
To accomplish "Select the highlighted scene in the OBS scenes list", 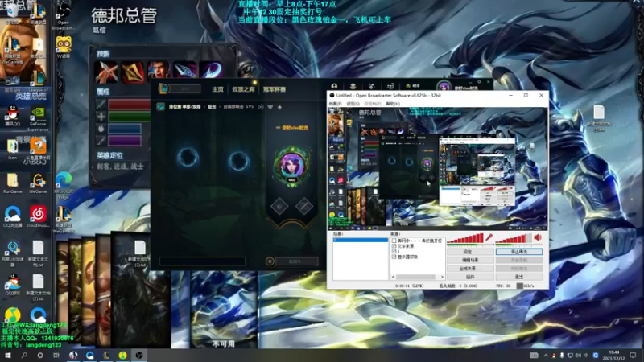I will (x=361, y=240).
